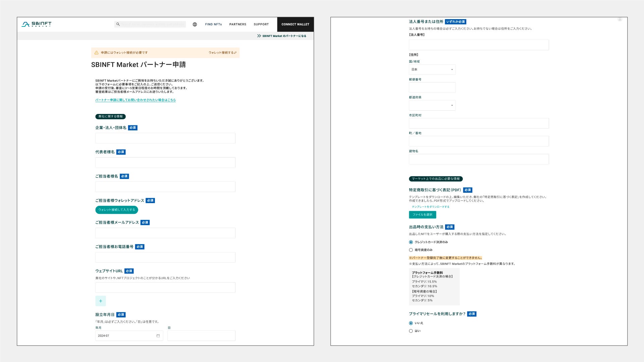Go to PARTNERS menu item
This screenshot has width=644, height=362.
[237, 24]
